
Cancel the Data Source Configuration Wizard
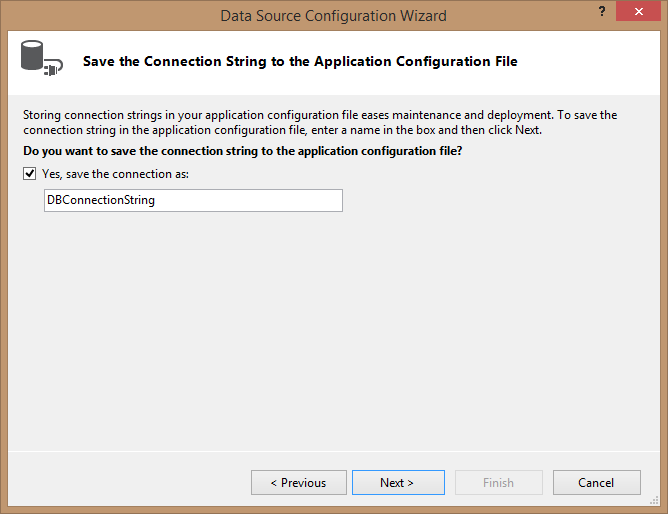click(x=596, y=482)
